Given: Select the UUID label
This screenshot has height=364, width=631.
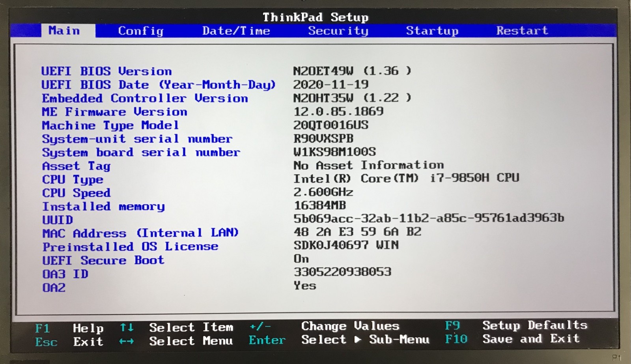Looking at the screenshot, I should [x=58, y=220].
